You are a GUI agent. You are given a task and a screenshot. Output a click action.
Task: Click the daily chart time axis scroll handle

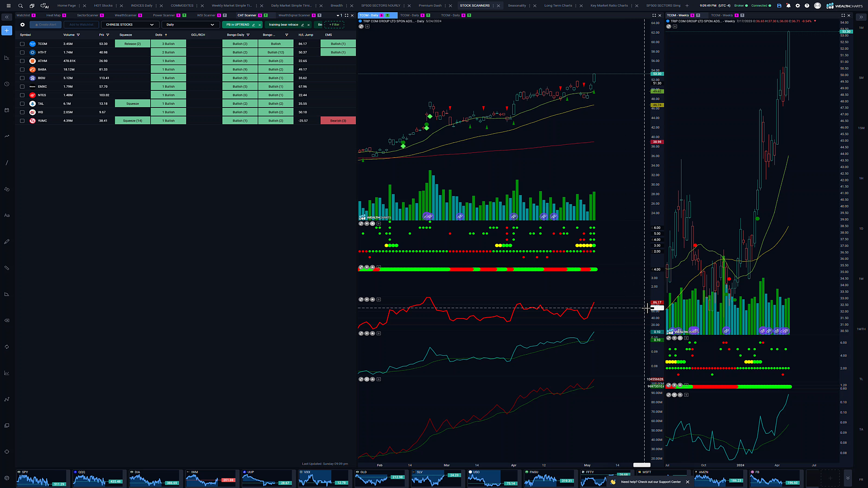[642, 465]
